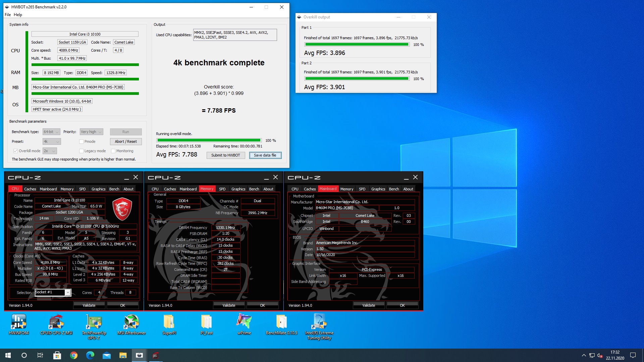Switch to HWBOT x265 taskbar icon
Image resolution: width=644 pixels, height=362 pixels.
tap(139, 355)
